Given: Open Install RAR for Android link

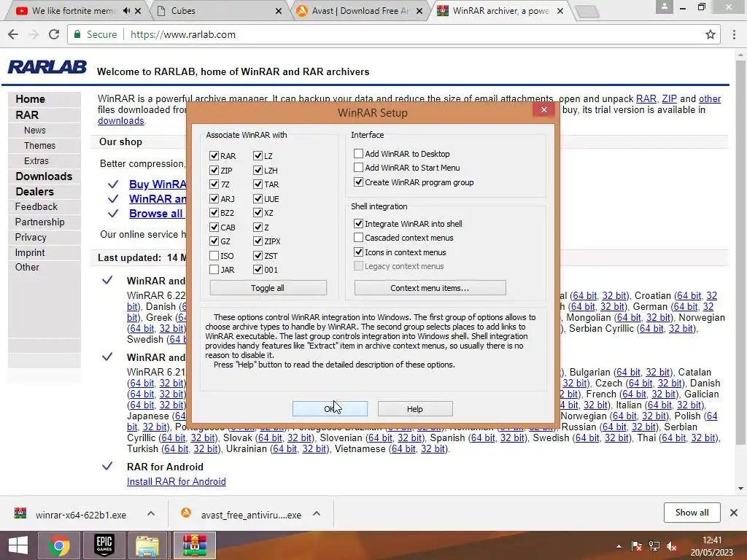Looking at the screenshot, I should 177,481.
